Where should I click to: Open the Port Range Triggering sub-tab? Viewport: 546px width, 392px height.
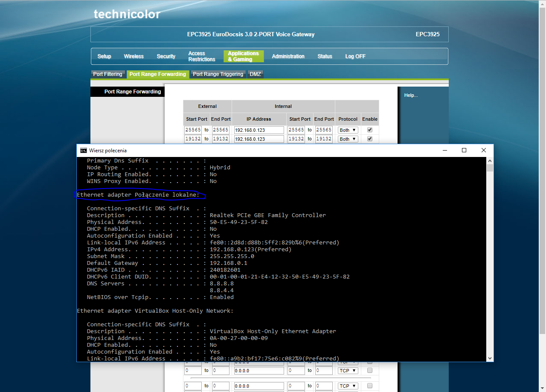pyautogui.click(x=218, y=74)
